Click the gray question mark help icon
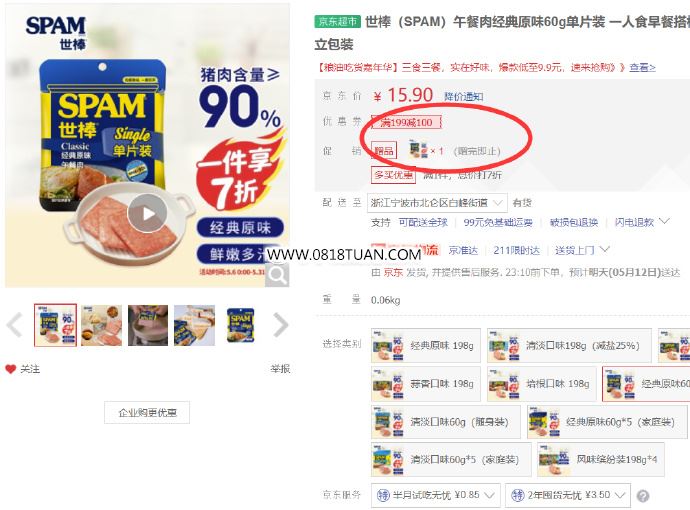Viewport: 690px width, 510px height. pos(642,496)
